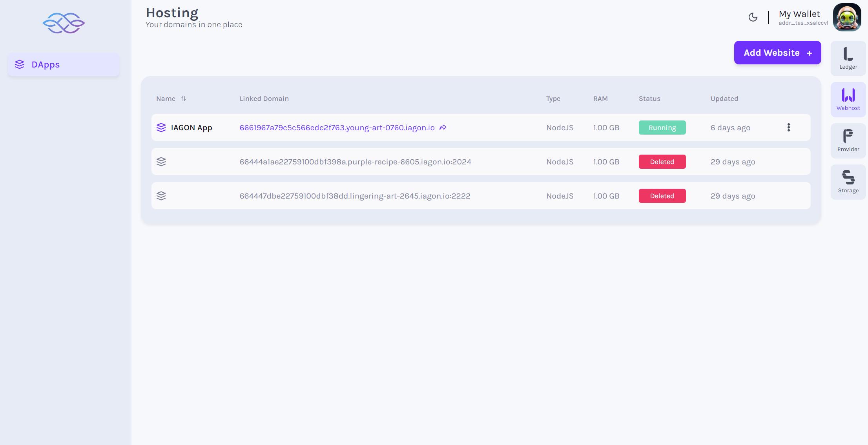Click the layers icon of IAGON App row
868x445 pixels.
tap(161, 128)
